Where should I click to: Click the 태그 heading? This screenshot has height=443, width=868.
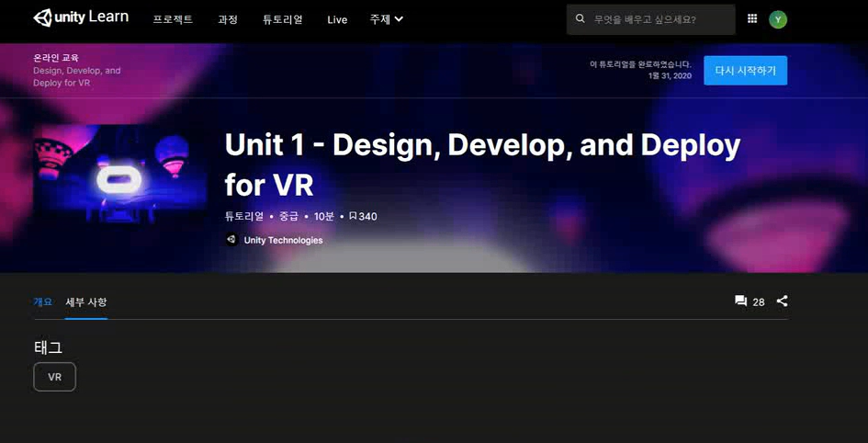pos(48,347)
